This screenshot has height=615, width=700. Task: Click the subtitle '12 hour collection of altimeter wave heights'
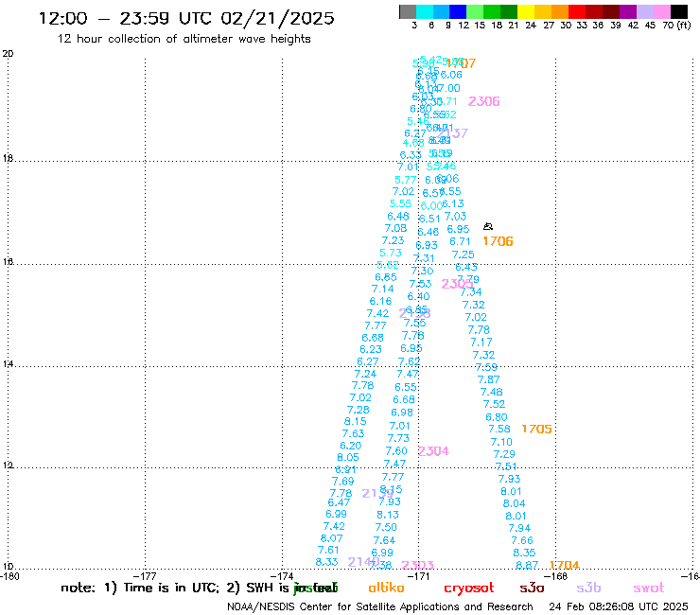tap(184, 39)
